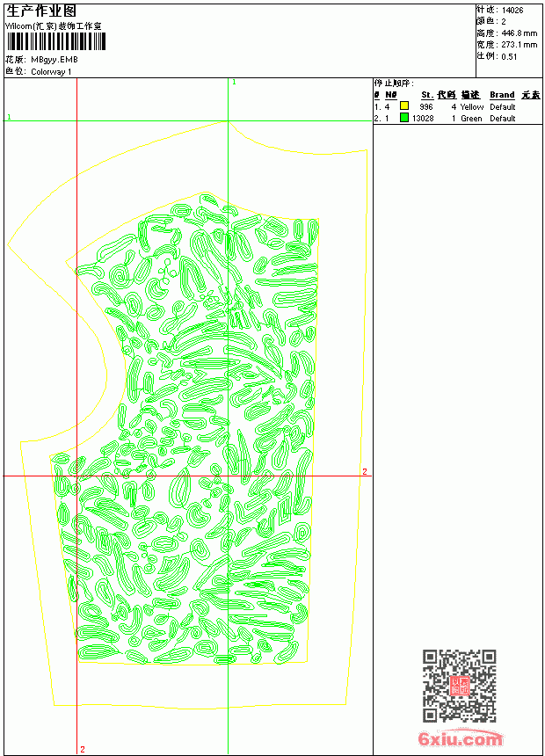The image size is (545, 756).
Task: Click the MBgyy.EMB file name text
Action: [x=54, y=60]
